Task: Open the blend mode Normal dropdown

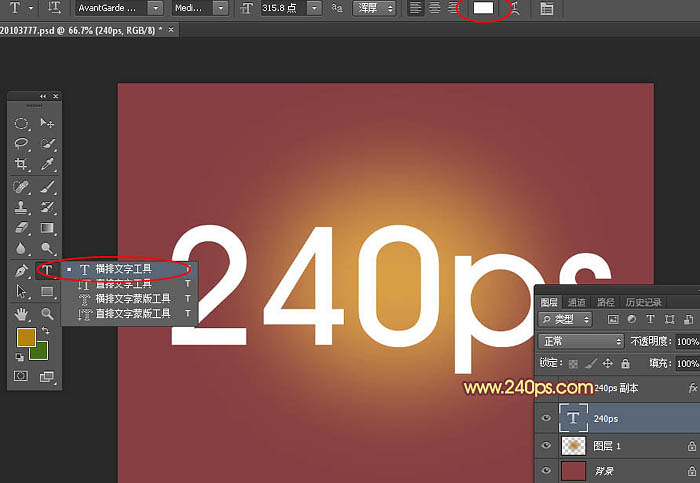Action: [581, 341]
